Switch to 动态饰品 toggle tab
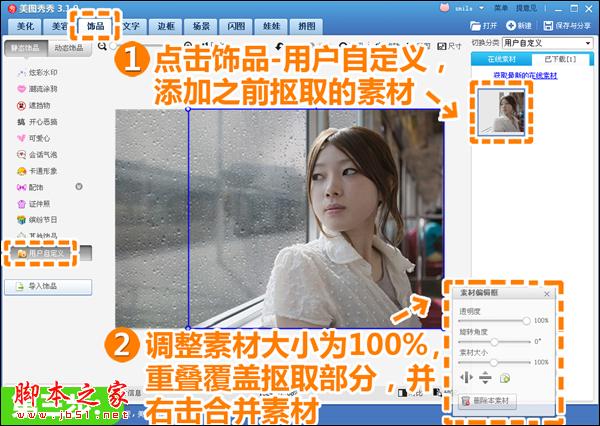Viewport: 600px width, 426px height. click(69, 48)
